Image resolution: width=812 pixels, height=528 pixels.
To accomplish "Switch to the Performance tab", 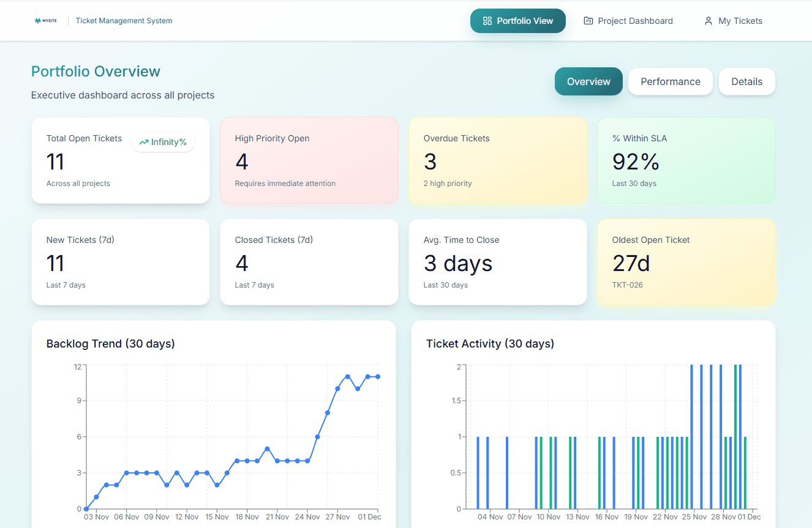I will click(670, 81).
